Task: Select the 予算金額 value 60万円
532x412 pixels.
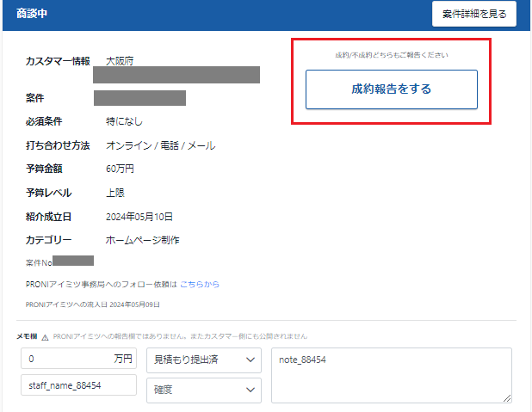Action: point(121,169)
